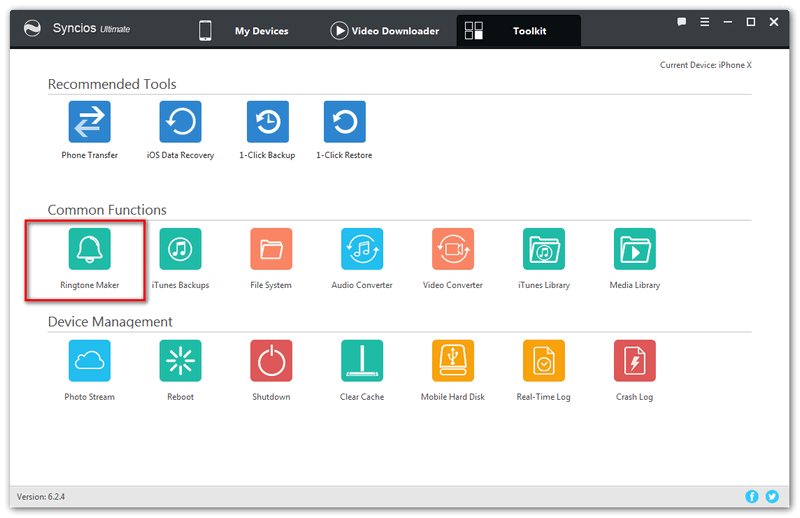The image size is (800, 518).
Task: Click the Shutdown device icon
Action: coord(271,361)
